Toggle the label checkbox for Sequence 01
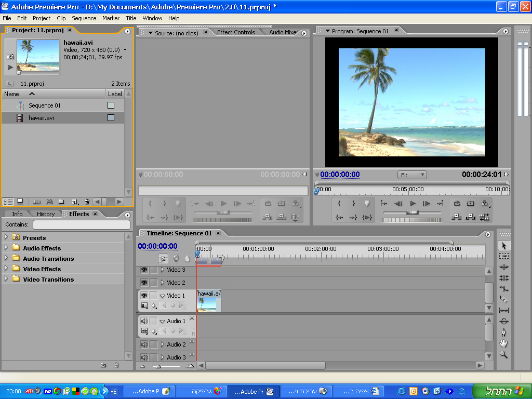 [x=111, y=105]
